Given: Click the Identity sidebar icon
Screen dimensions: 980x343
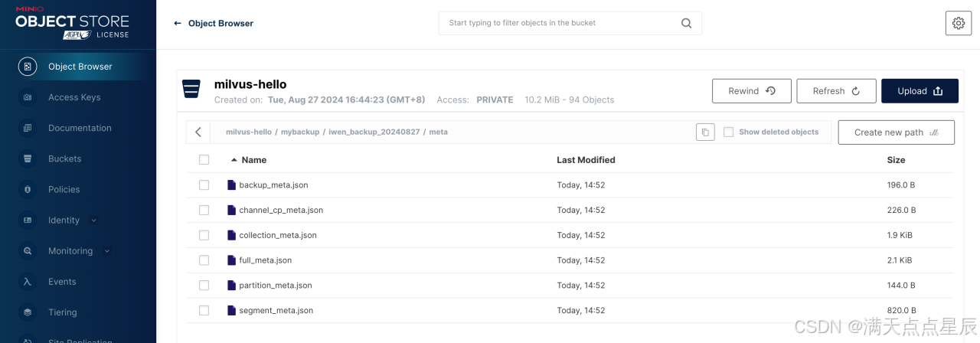Looking at the screenshot, I should pyautogui.click(x=28, y=220).
